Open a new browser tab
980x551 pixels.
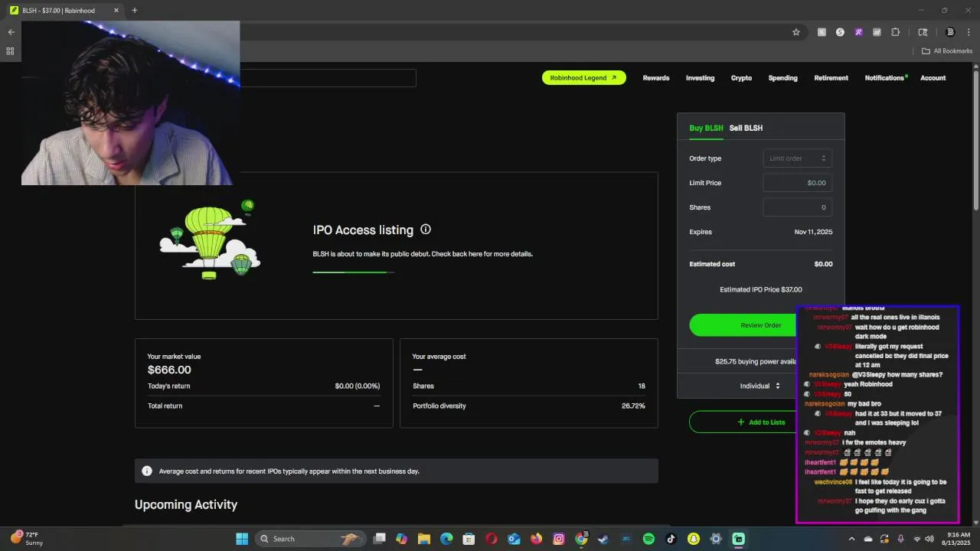pos(135,10)
